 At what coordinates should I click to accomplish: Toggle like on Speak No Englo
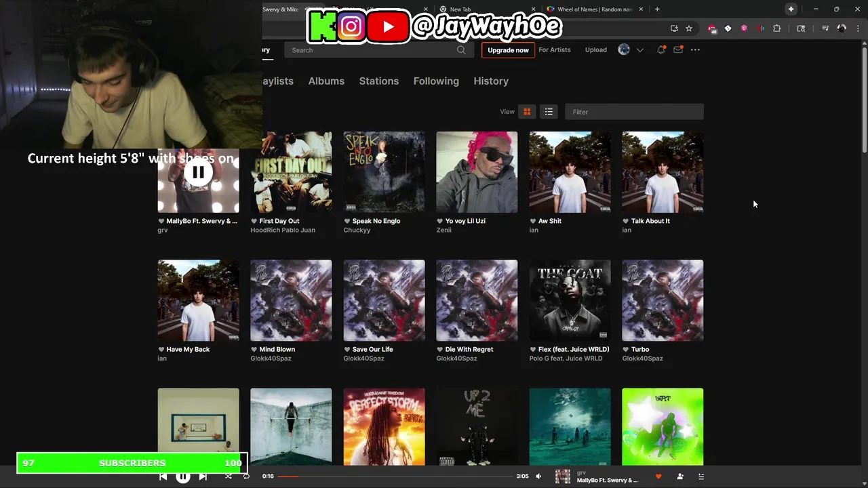point(347,221)
